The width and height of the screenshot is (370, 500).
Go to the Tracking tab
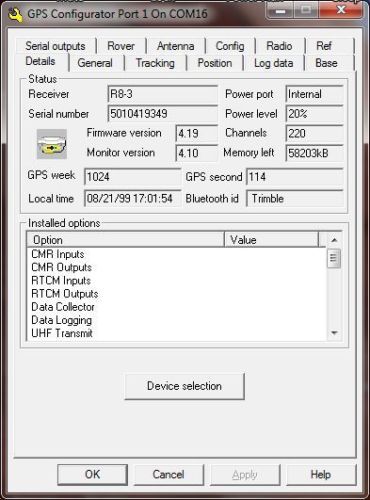click(x=155, y=63)
